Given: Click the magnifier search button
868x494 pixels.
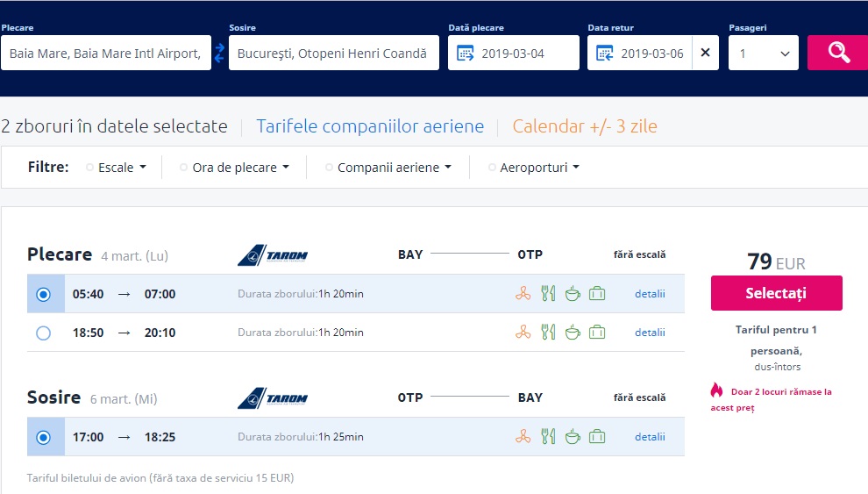Looking at the screenshot, I should pos(837,53).
